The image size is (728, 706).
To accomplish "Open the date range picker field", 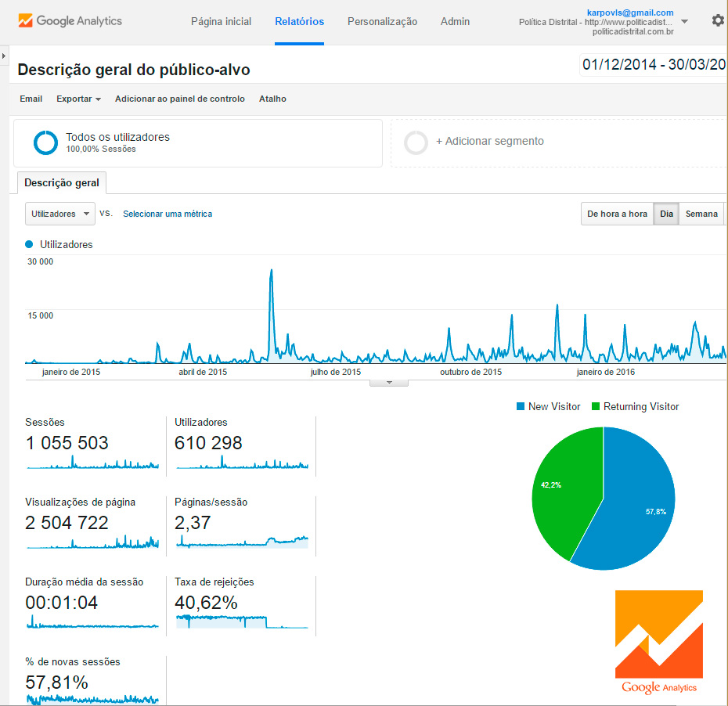I will pos(654,65).
